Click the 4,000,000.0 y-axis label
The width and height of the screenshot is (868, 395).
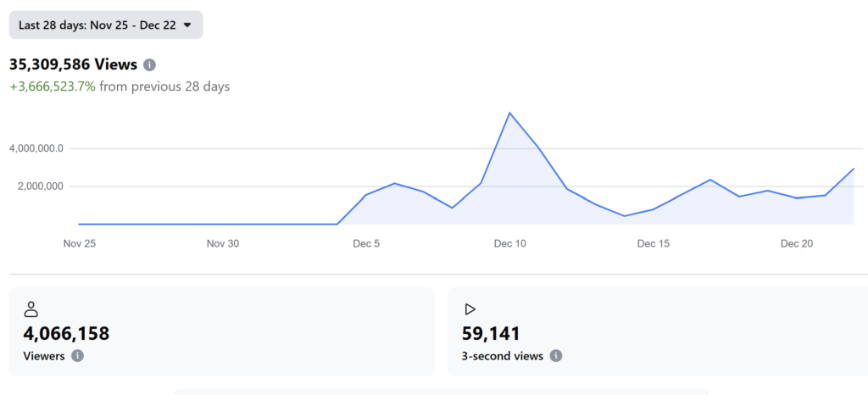pyautogui.click(x=36, y=148)
